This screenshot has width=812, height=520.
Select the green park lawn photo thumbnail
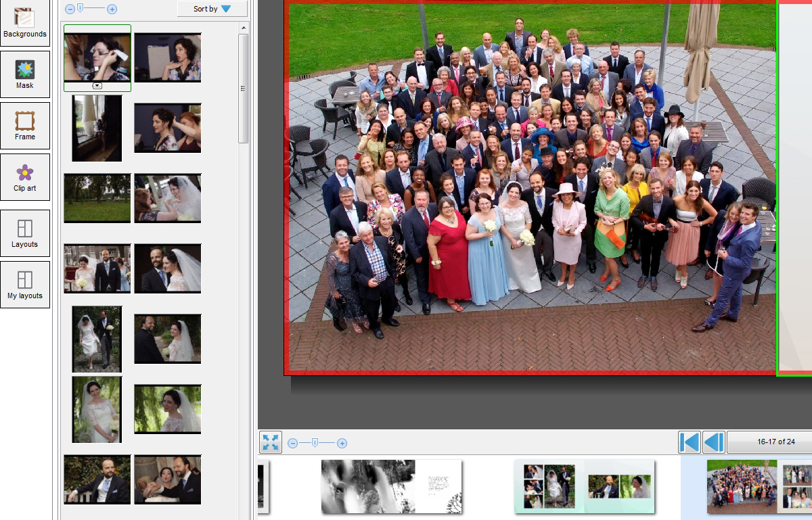click(97, 198)
